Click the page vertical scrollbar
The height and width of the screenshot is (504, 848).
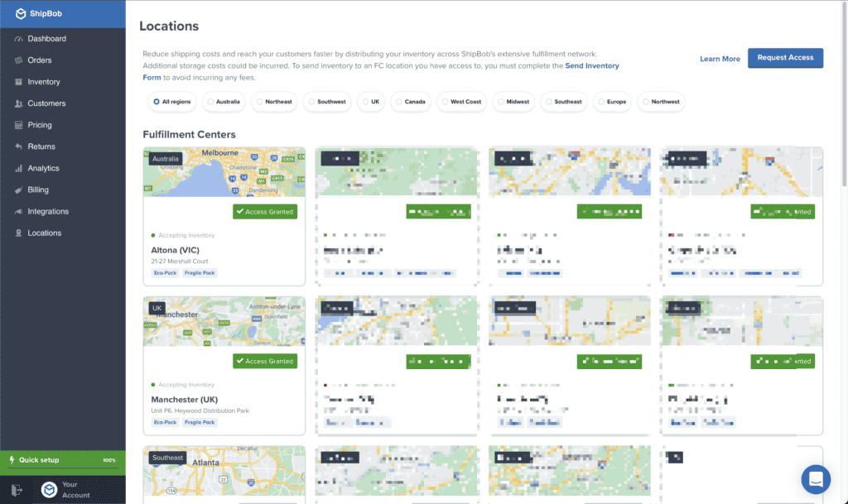point(844,94)
